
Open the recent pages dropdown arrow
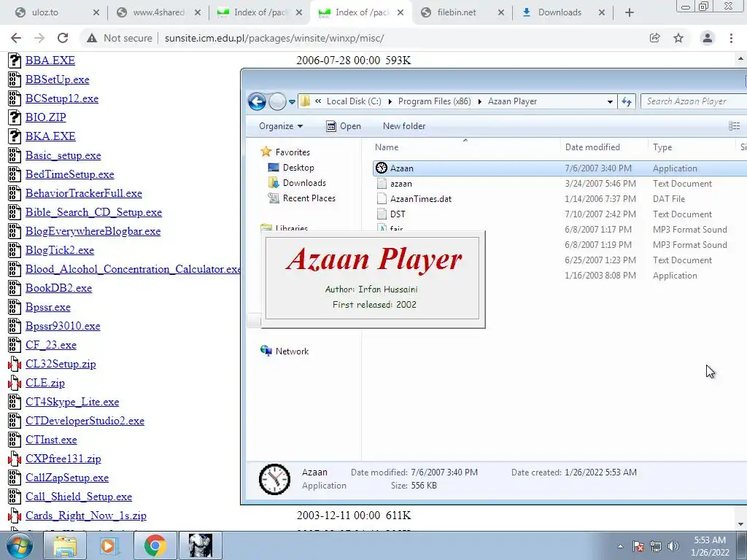(292, 101)
